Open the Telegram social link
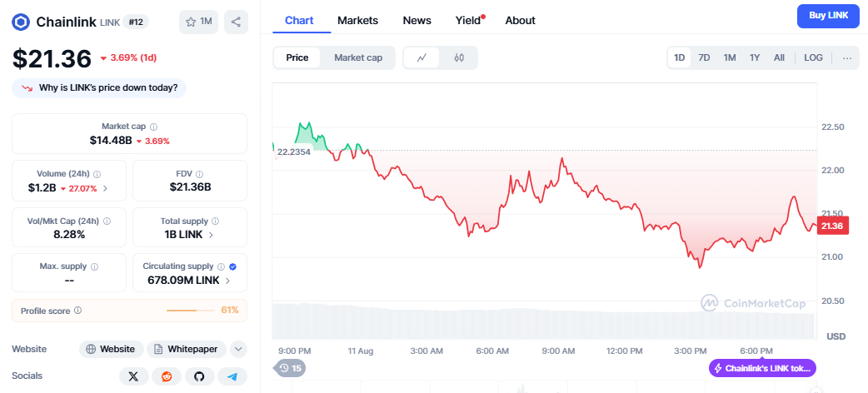The height and width of the screenshot is (393, 868). point(232,376)
